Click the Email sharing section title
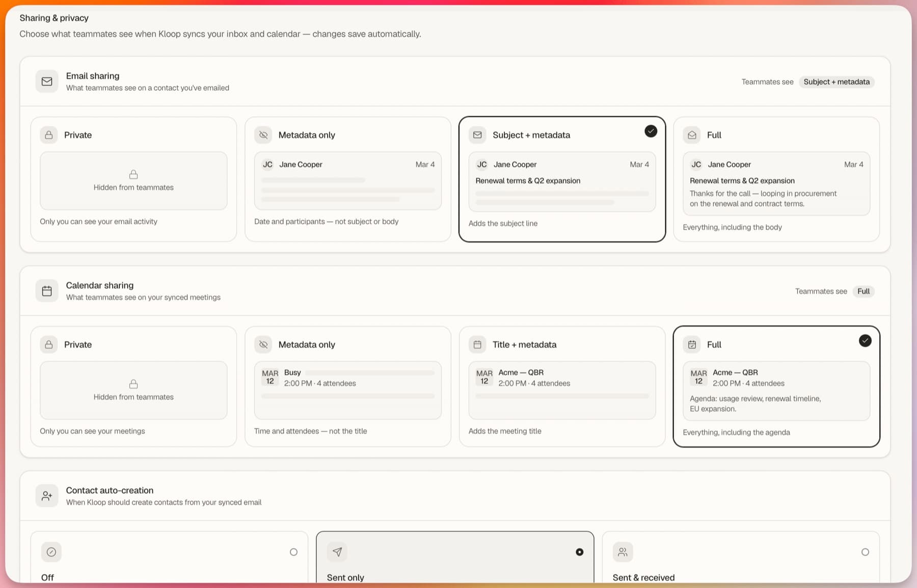Viewport: 917px width, 588px height. click(93, 76)
